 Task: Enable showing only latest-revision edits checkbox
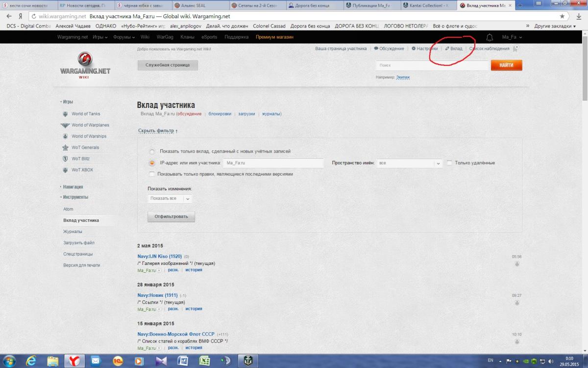(x=152, y=174)
